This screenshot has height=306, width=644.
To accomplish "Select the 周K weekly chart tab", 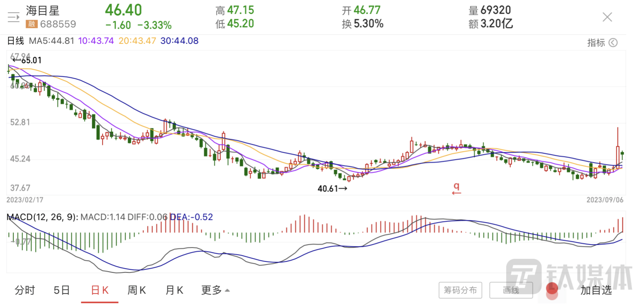I will click(x=137, y=290).
